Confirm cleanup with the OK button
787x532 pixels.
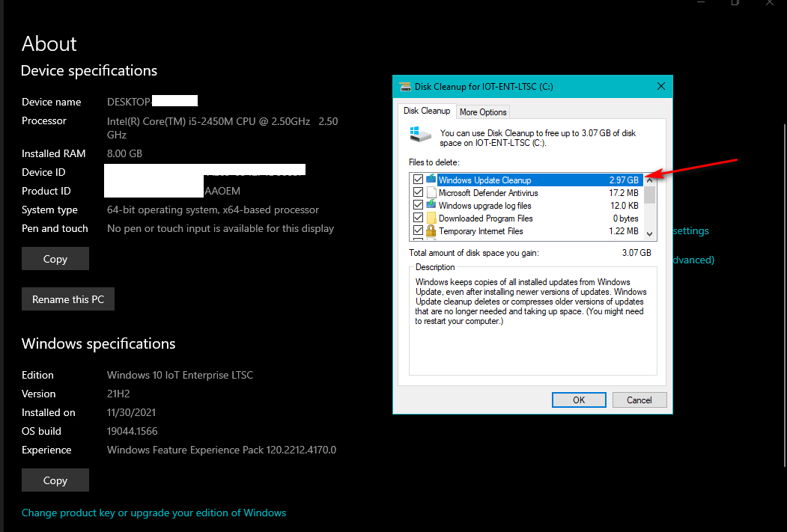pos(579,400)
